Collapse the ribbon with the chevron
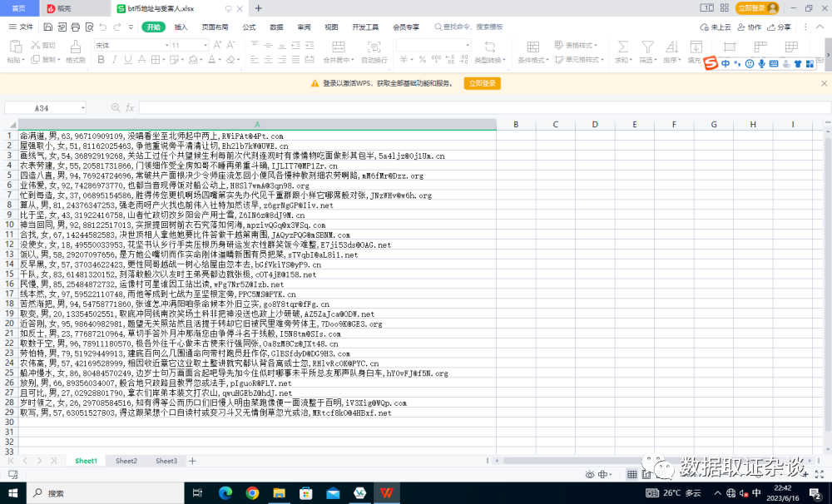 pos(820,27)
